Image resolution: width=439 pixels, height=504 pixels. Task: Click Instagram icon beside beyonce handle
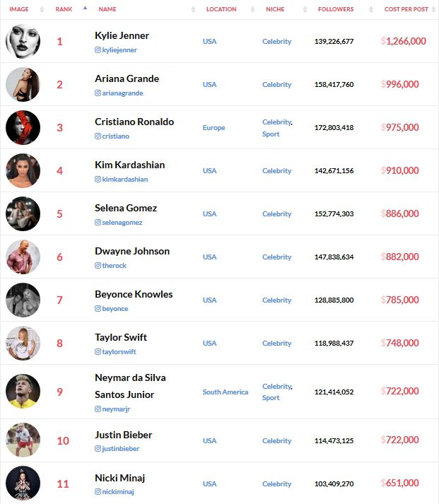[x=98, y=309]
